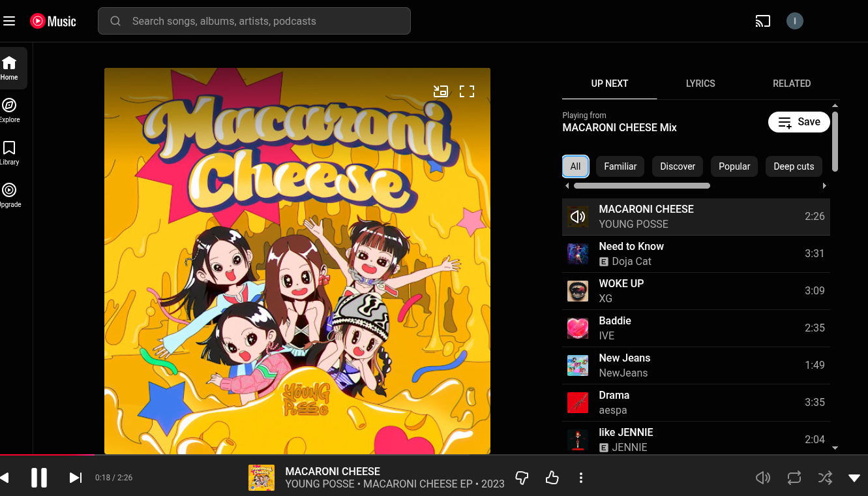The image size is (868, 496).
Task: Select the Deep cuts filter chip
Action: click(794, 166)
